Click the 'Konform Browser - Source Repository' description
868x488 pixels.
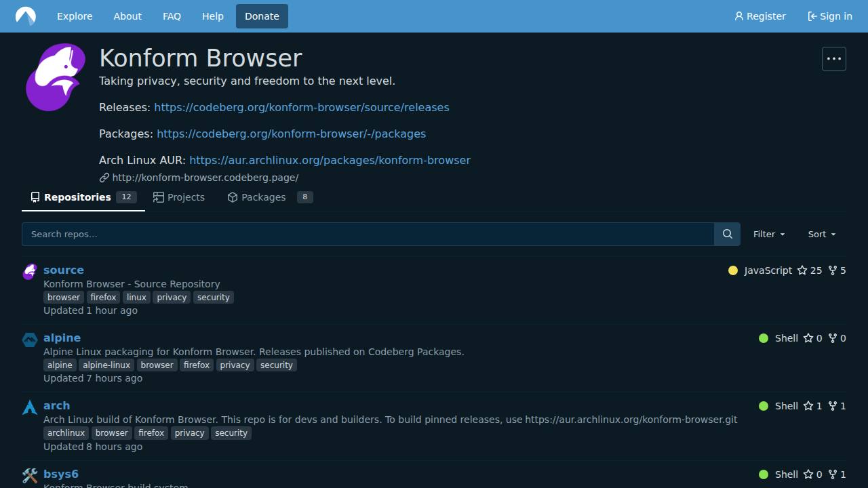click(x=132, y=284)
